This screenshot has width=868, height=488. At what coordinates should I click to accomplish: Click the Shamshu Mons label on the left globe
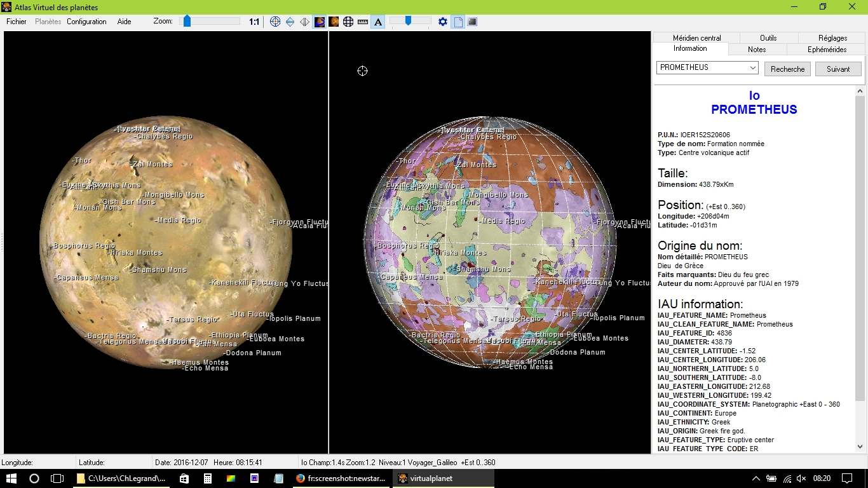pos(158,270)
